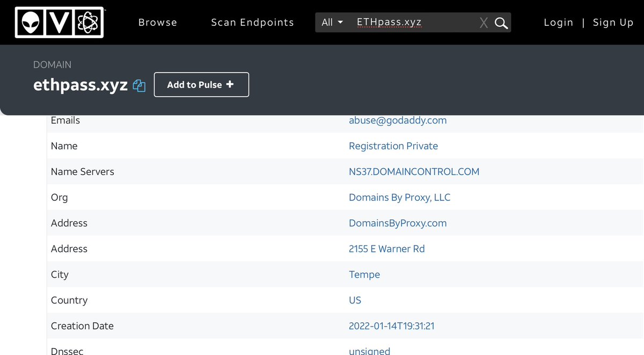Open the Browse menu
Image resolution: width=644 pixels, height=355 pixels.
click(158, 23)
